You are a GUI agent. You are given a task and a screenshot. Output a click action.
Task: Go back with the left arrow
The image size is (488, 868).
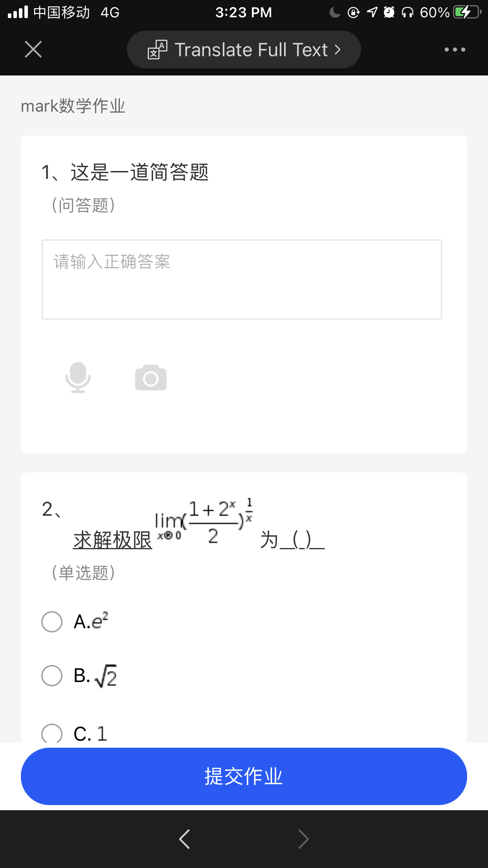click(x=184, y=839)
